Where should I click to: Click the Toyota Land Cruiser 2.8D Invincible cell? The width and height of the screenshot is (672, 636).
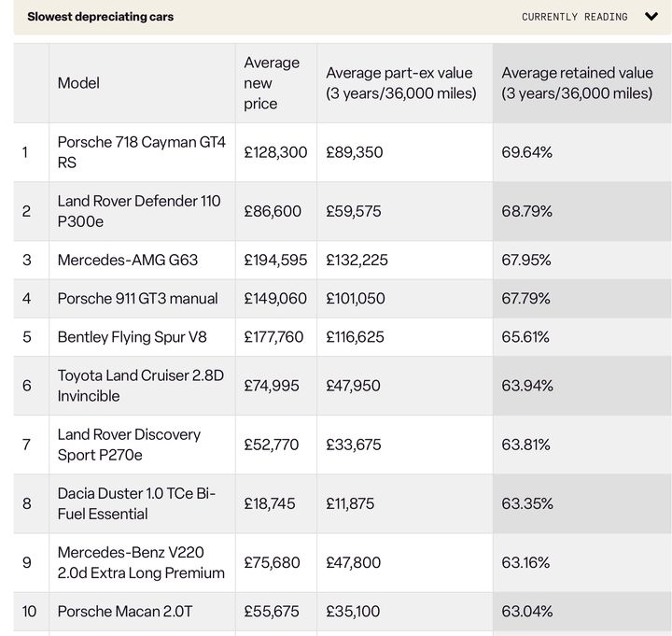pos(142,386)
